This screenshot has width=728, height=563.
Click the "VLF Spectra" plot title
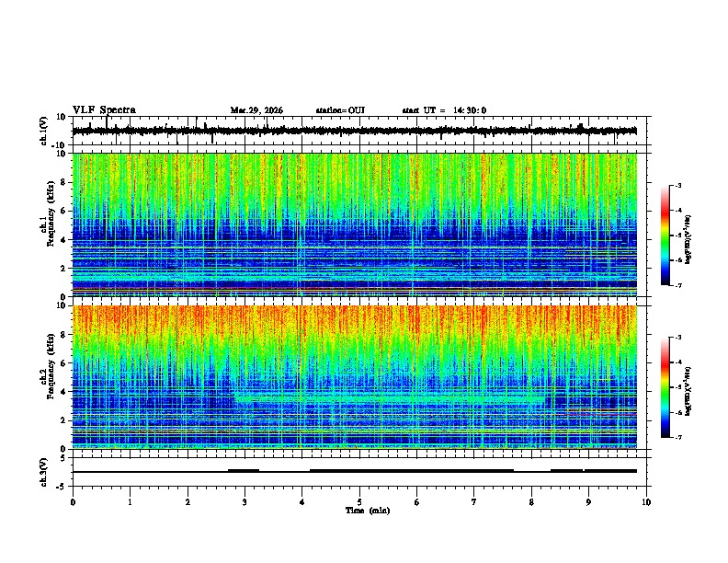click(104, 110)
